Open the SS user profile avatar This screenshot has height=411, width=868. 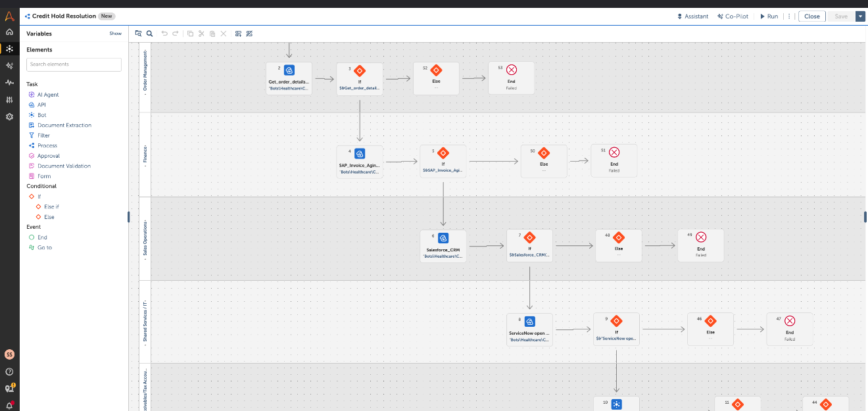(9, 354)
